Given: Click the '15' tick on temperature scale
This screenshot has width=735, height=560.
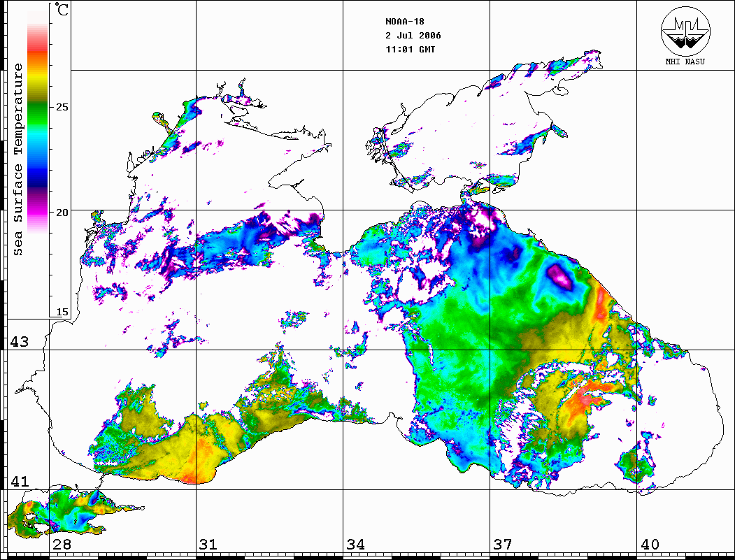Looking at the screenshot, I should pos(62,312).
